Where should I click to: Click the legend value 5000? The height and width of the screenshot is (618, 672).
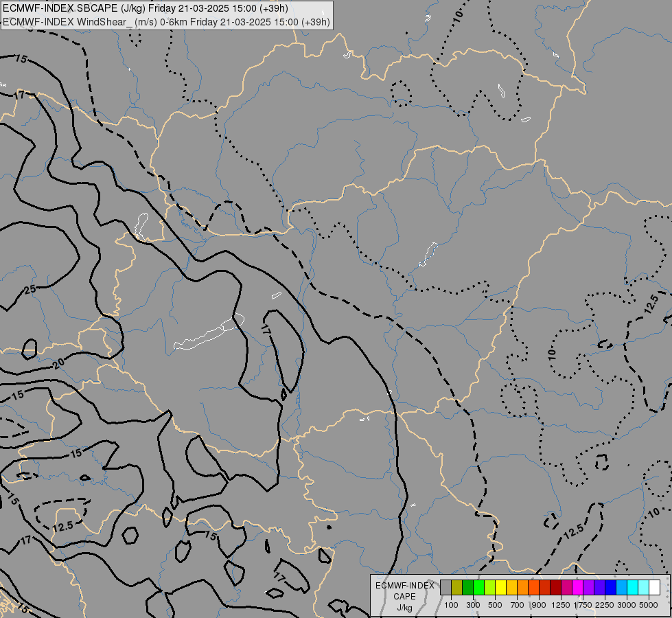pyautogui.click(x=649, y=605)
